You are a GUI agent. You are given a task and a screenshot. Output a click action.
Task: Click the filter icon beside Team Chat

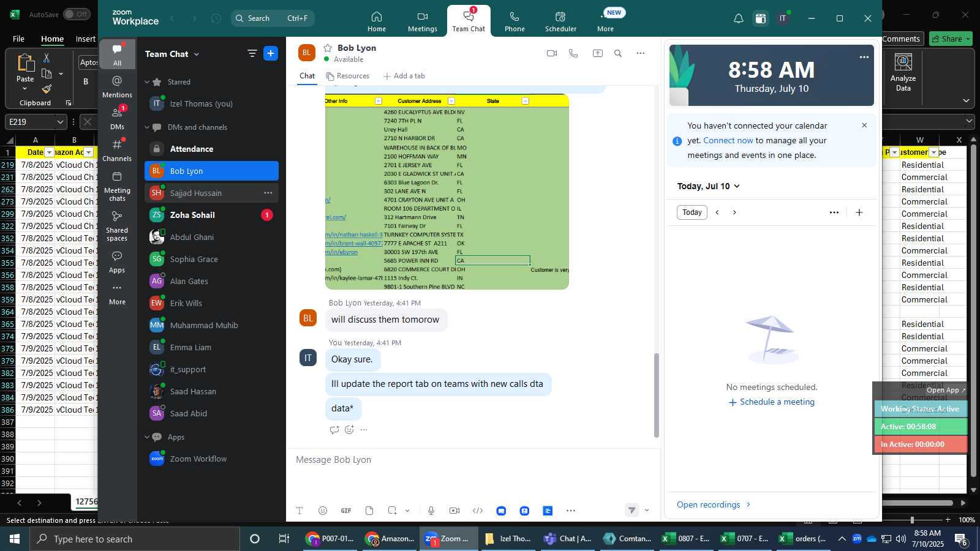[252, 54]
